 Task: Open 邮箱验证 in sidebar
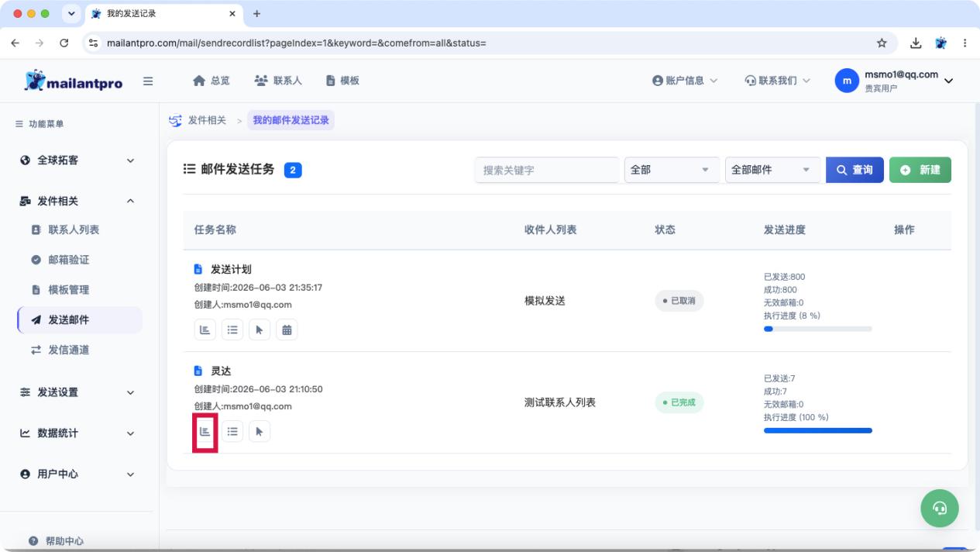point(69,260)
